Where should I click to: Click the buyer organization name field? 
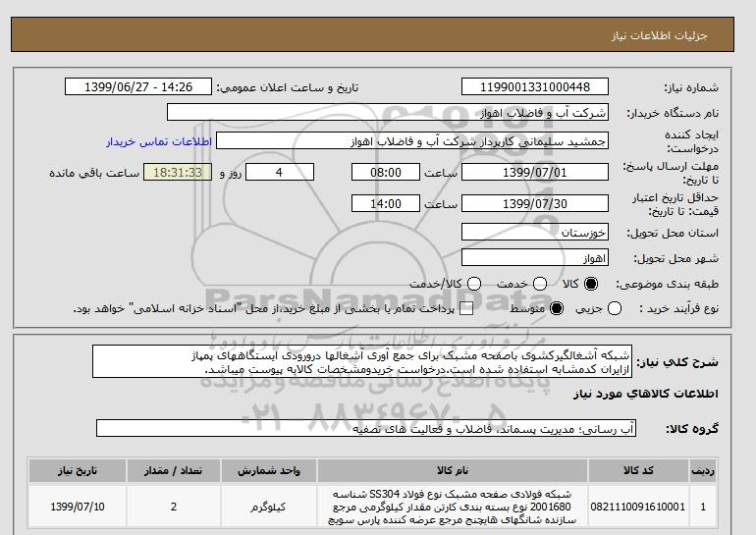[x=388, y=112]
